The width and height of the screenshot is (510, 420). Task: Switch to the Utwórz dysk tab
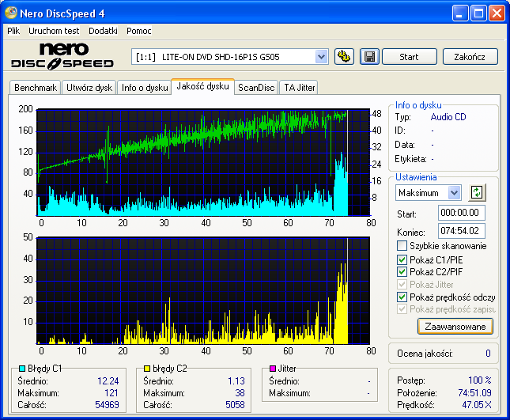click(x=89, y=88)
